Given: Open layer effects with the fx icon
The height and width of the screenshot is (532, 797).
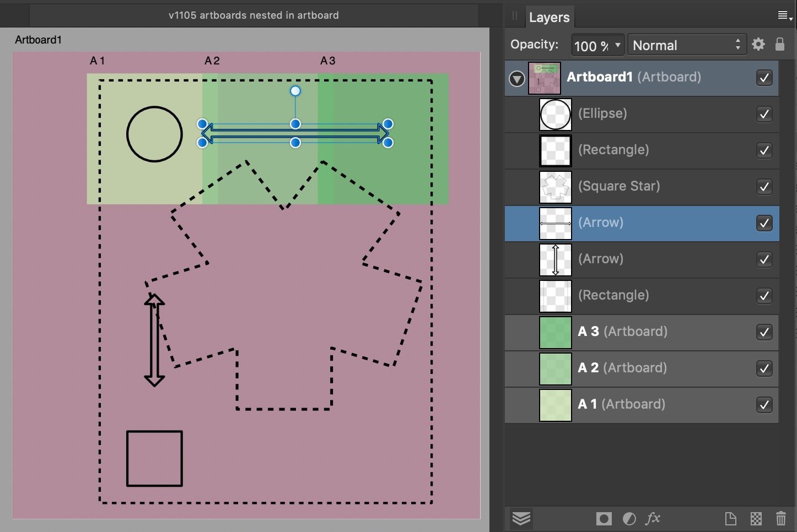Looking at the screenshot, I should pyautogui.click(x=653, y=518).
